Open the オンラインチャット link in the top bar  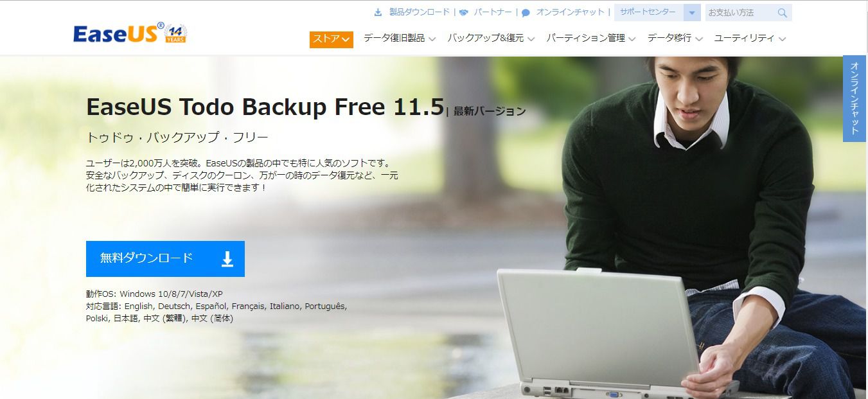click(x=571, y=12)
